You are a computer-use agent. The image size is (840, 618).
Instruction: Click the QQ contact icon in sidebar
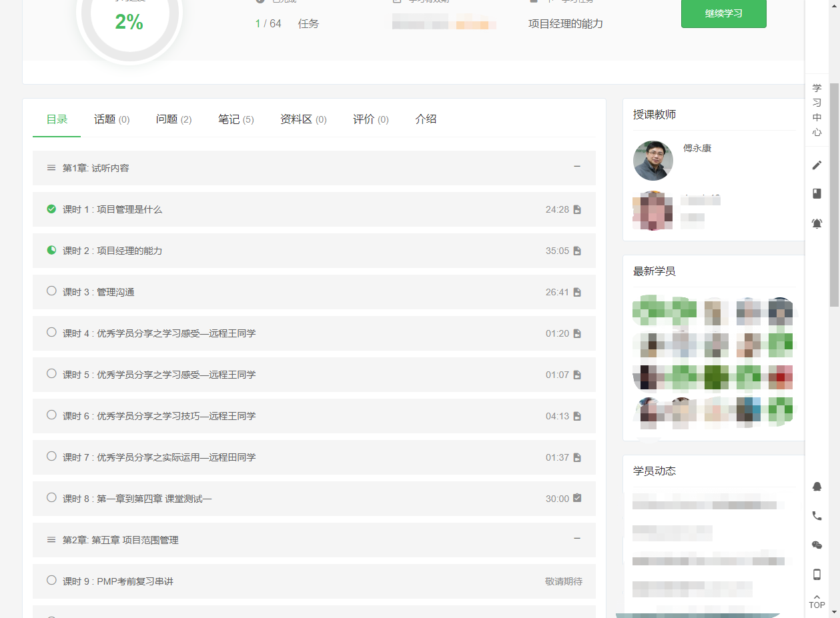click(817, 487)
